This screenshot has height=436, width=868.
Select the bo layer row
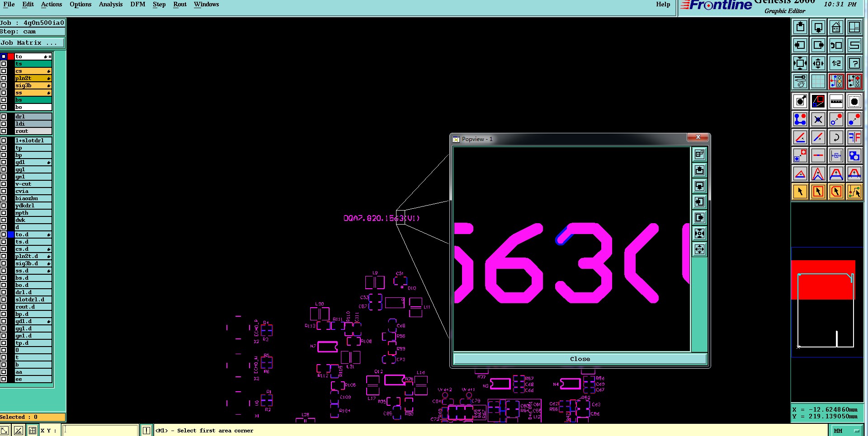[x=33, y=107]
